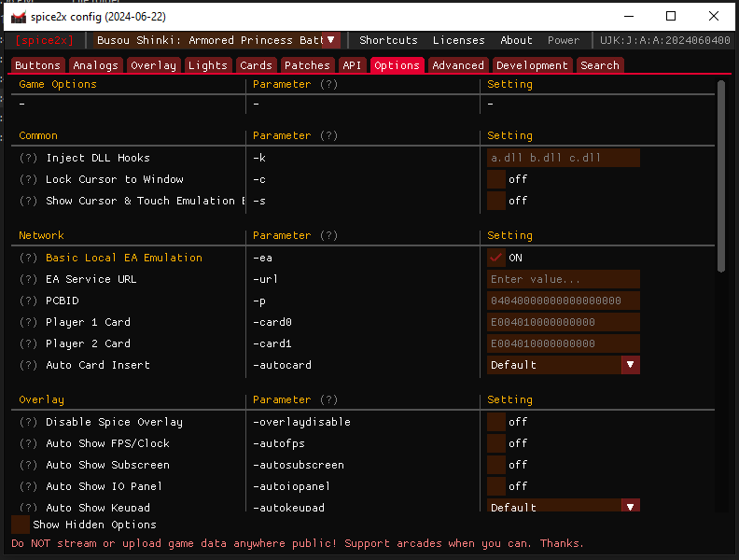Open help marker for Auto Card Insert
Viewport: 739px width, 560px height.
(28, 365)
